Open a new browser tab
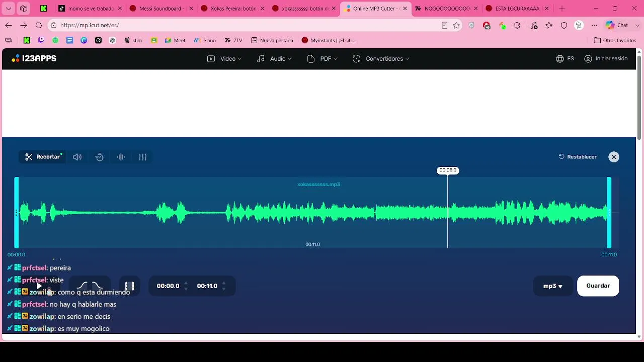The height and width of the screenshot is (362, 644). point(562,9)
